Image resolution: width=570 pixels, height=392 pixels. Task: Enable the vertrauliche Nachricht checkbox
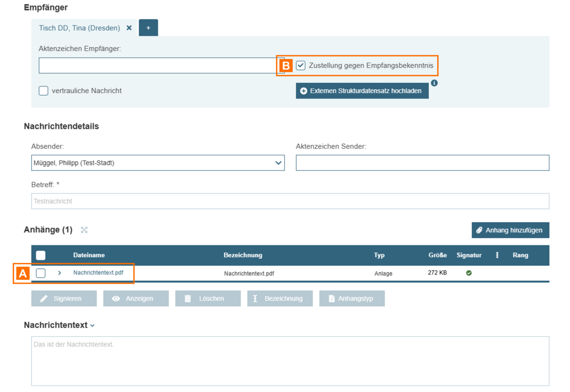[44, 90]
